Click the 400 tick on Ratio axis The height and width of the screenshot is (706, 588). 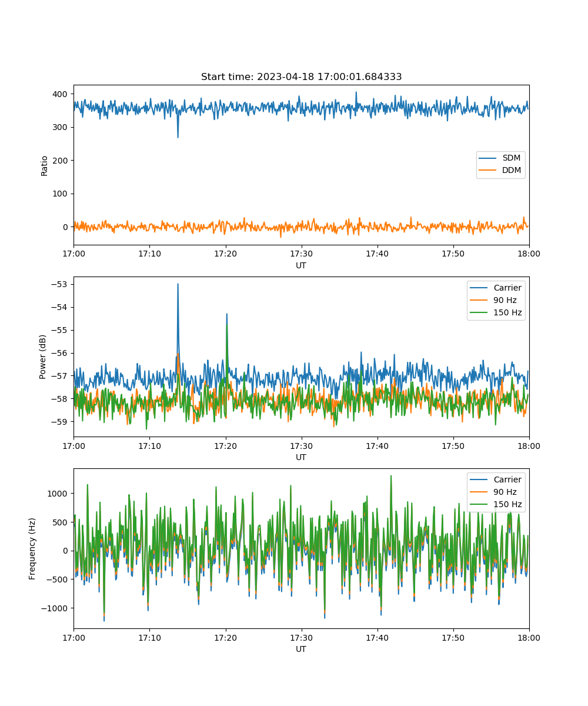61,94
